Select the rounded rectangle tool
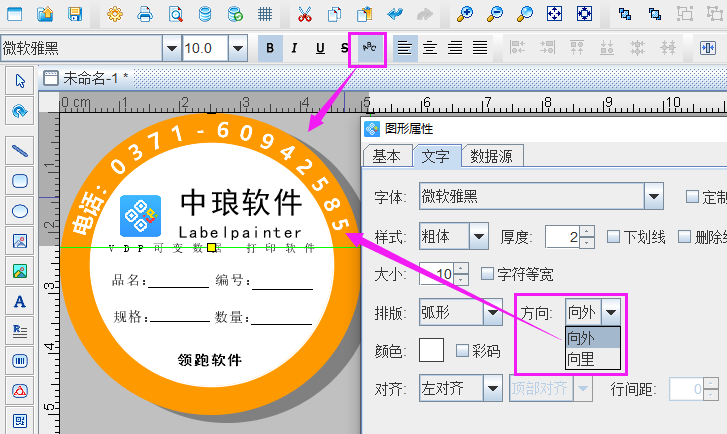The height and width of the screenshot is (434, 727). [19, 181]
